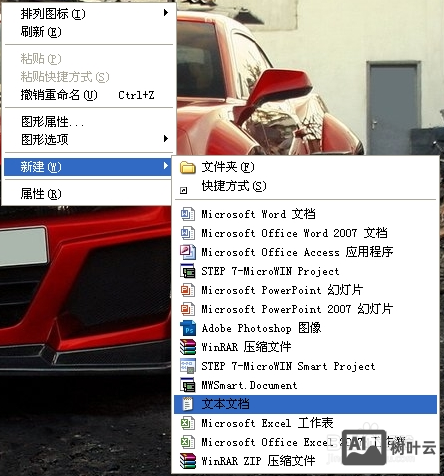Select Microsoft Office Access 应用程序 text
This screenshot has height=476, width=444.
[297, 252]
